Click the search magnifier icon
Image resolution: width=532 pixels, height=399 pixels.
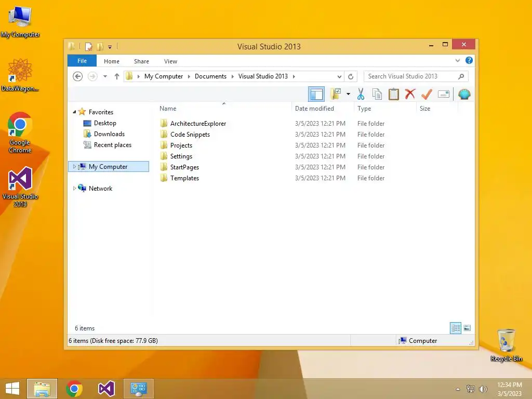[x=461, y=76]
